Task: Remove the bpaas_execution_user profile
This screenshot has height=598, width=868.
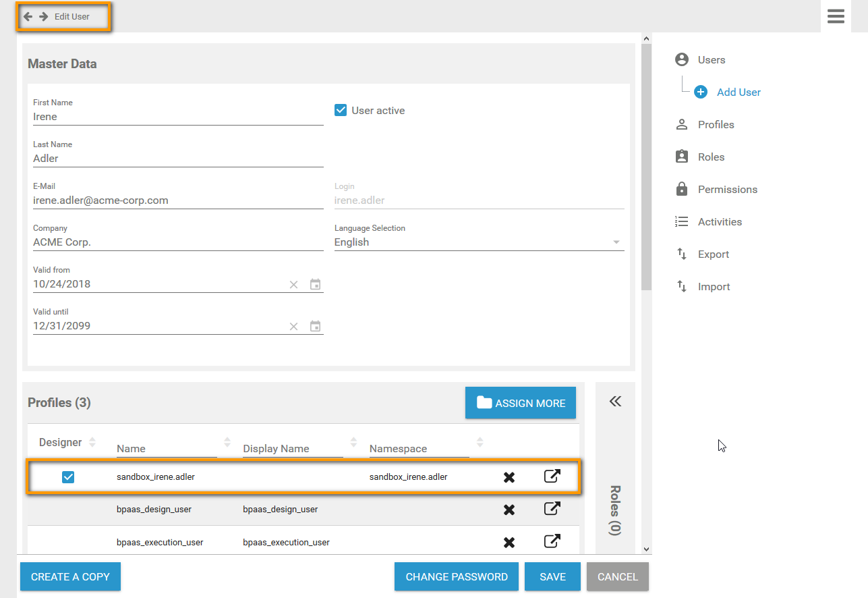Action: coord(509,542)
